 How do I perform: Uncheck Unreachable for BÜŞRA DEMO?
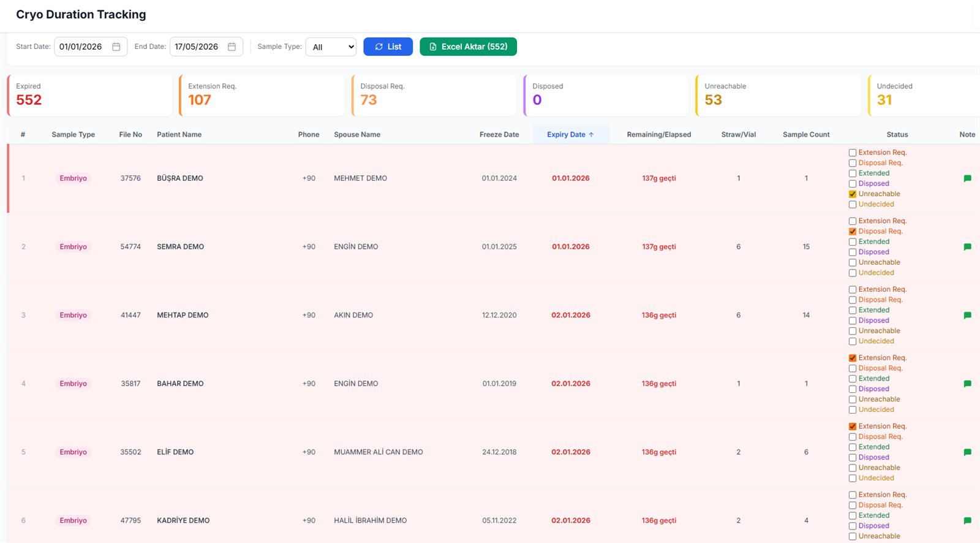852,194
